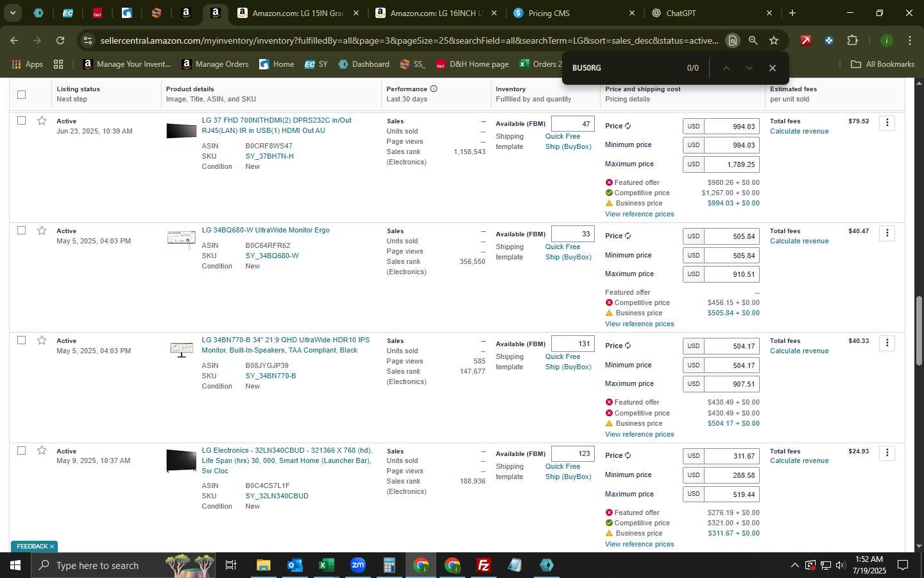Click Calculate revenue for $79.52 fees row
The height and width of the screenshot is (578, 924).
click(x=799, y=131)
